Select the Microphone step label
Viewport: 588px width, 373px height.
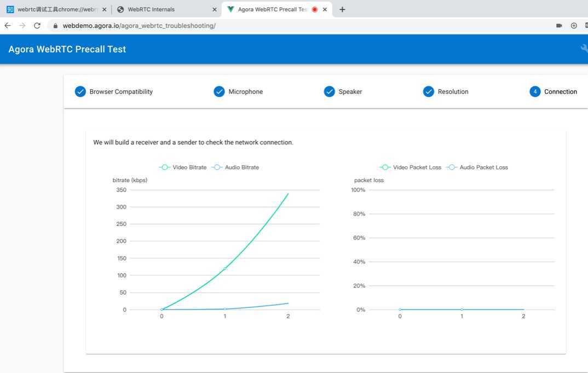tap(246, 92)
